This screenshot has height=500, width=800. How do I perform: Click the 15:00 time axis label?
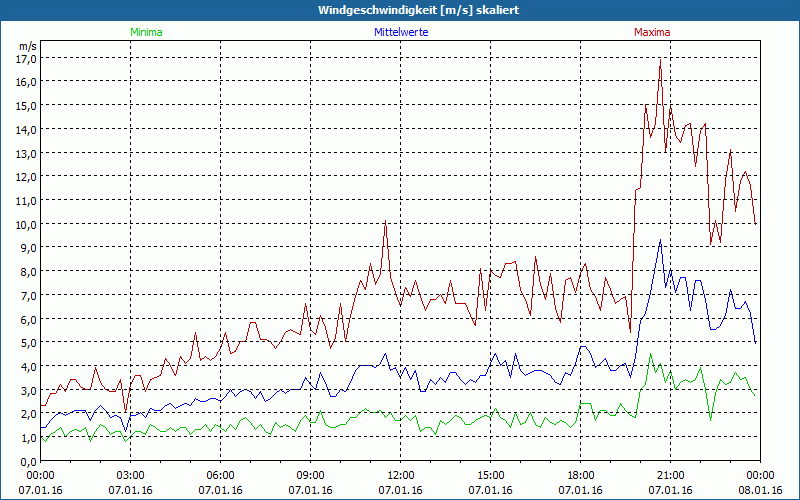click(x=490, y=475)
